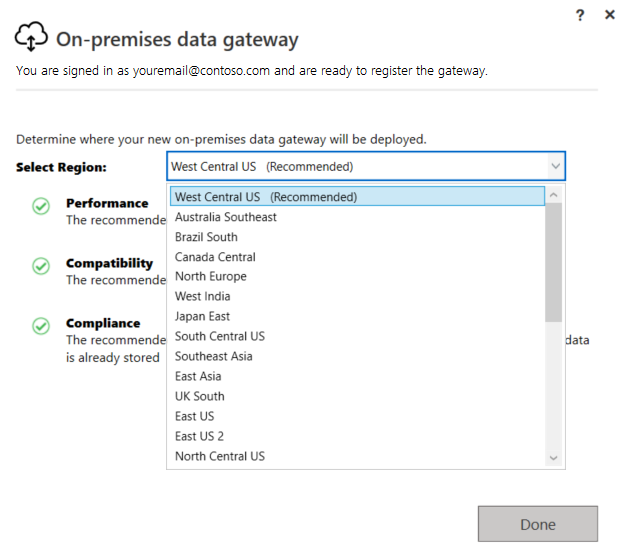Click the Compatibility green checkmark icon
Viewport: 624px width, 554px height.
(41, 267)
